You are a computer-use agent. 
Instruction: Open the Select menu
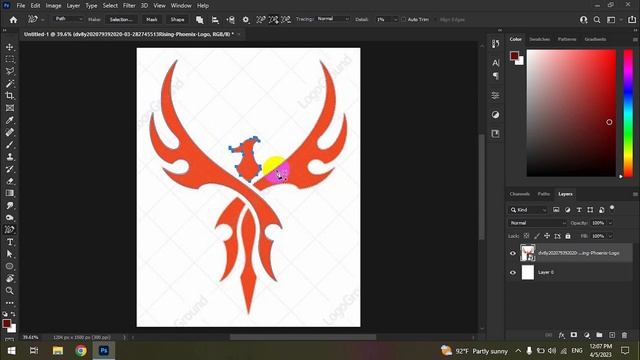[110, 6]
